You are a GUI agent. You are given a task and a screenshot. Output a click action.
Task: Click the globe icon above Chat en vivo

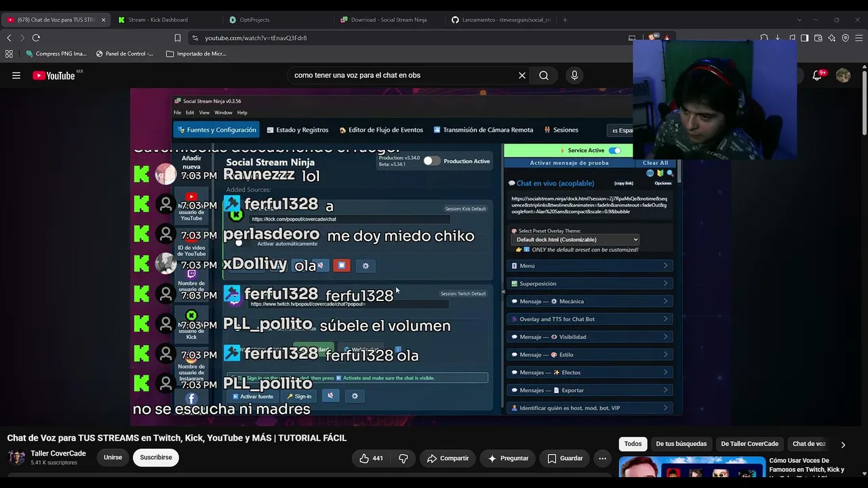point(650,173)
